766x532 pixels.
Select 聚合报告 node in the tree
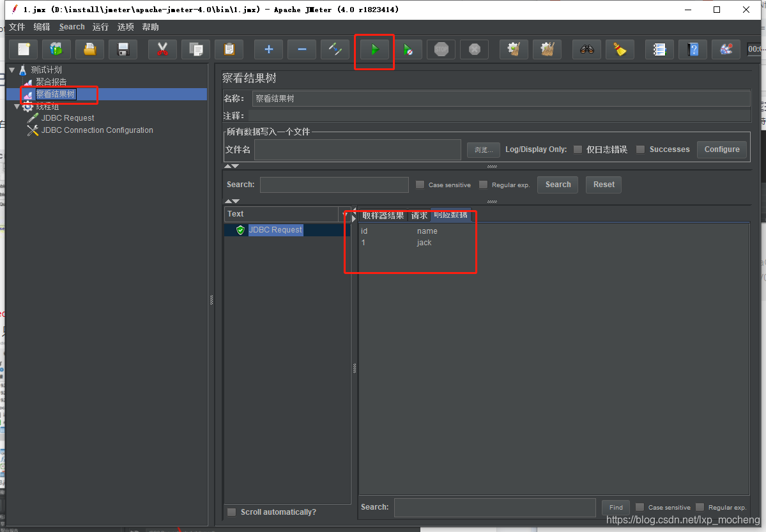point(51,82)
